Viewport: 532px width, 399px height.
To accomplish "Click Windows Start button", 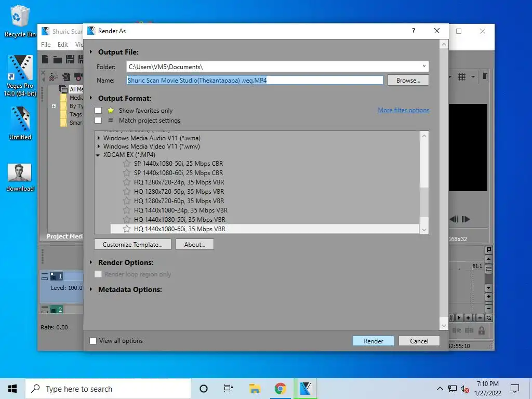I will coord(12,389).
